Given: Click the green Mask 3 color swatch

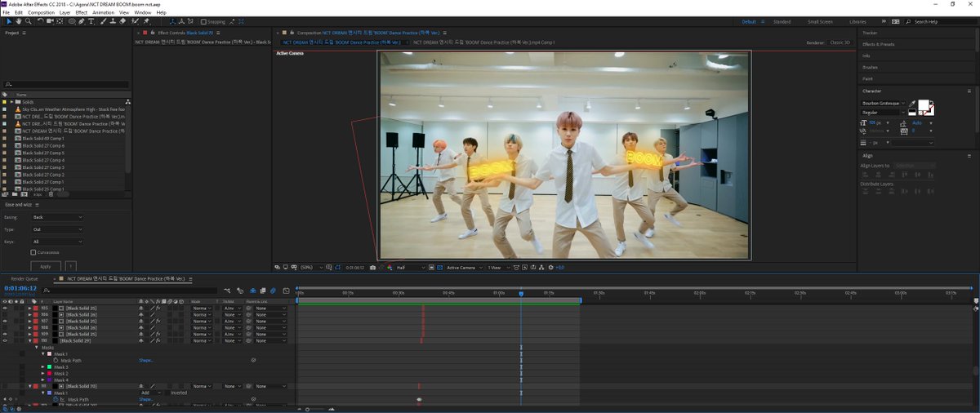Looking at the screenshot, I should (x=49, y=367).
